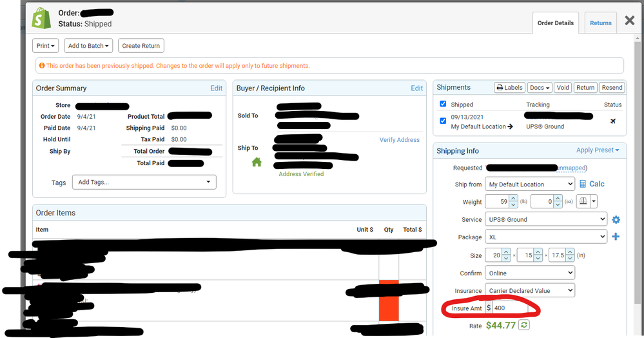Open service settings gear icon
Image resolution: width=644 pixels, height=338 pixels.
(x=616, y=220)
